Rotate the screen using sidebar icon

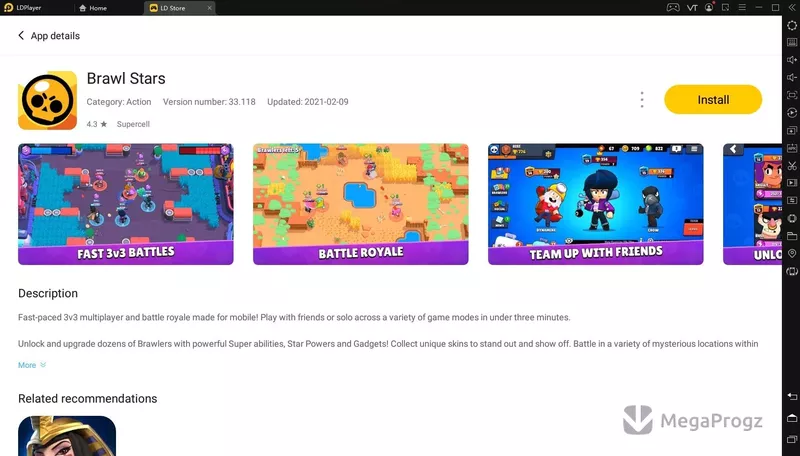tap(792, 271)
